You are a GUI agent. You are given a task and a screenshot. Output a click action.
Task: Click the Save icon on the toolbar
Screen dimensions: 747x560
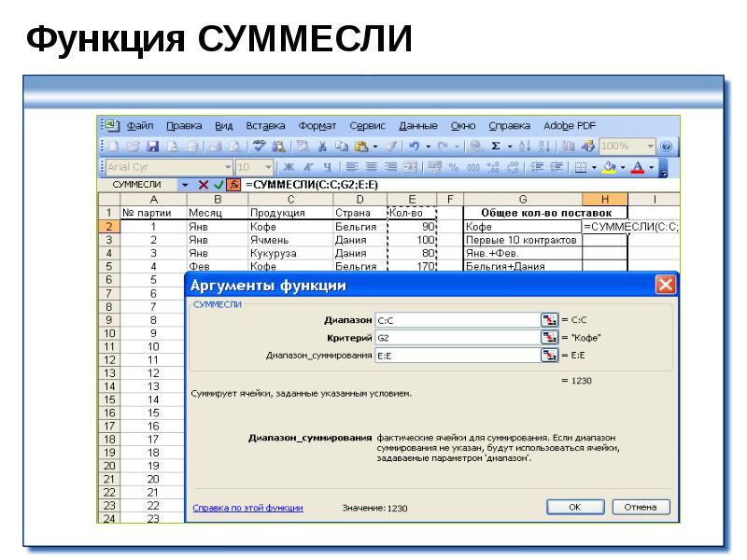coord(153,146)
